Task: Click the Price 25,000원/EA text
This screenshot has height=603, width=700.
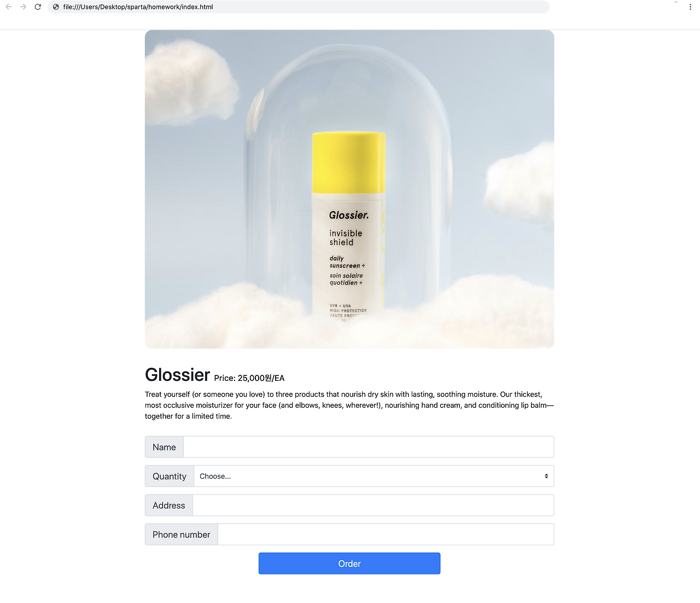Action: click(x=249, y=378)
